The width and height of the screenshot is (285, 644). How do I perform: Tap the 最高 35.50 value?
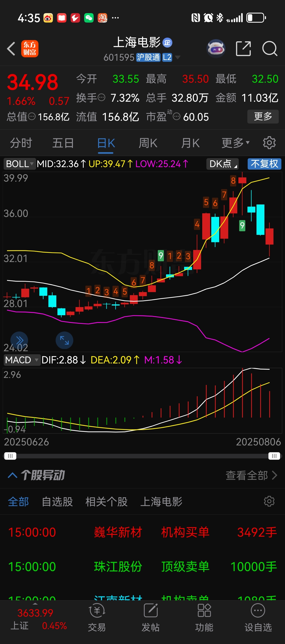point(195,79)
